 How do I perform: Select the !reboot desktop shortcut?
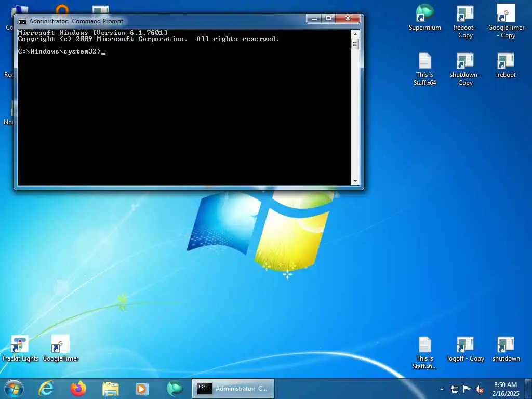tap(506, 65)
